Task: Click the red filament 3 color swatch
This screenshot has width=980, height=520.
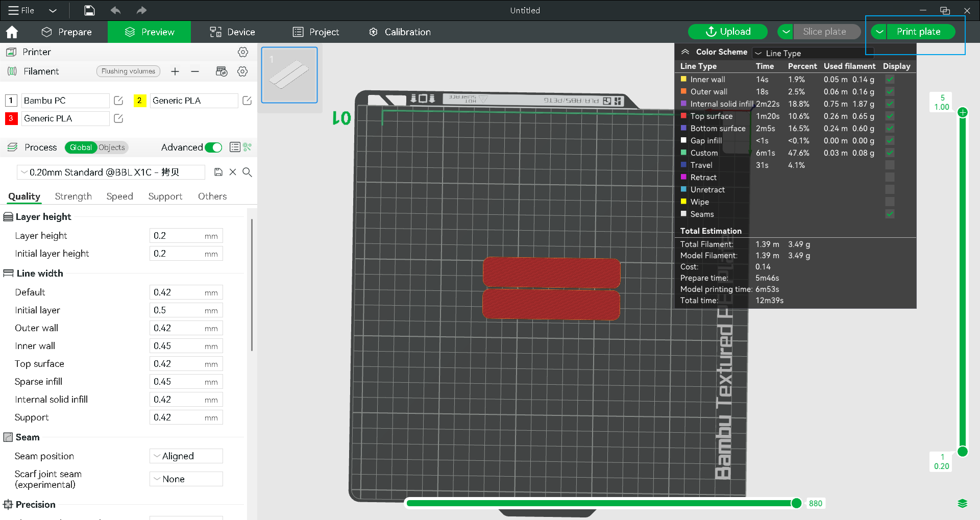Action: 11,118
